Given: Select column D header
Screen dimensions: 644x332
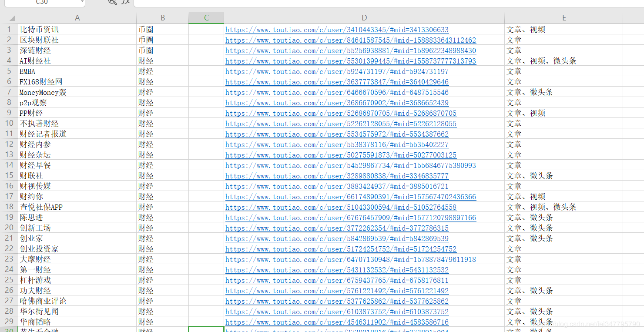Looking at the screenshot, I should (364, 18).
